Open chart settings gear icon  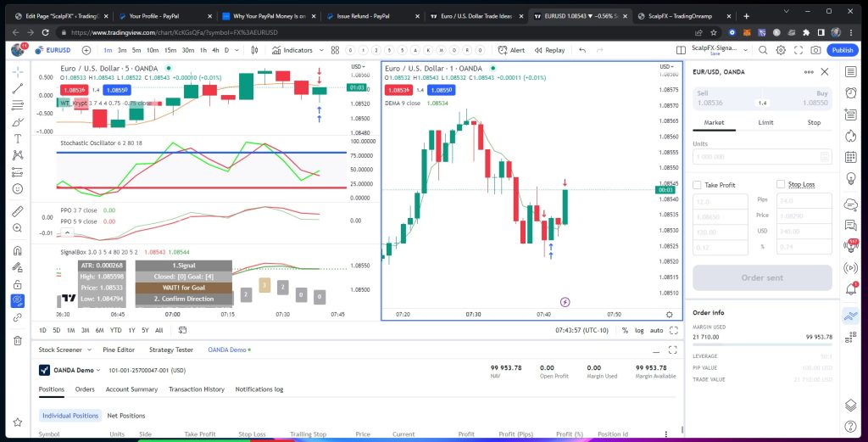[x=781, y=50]
